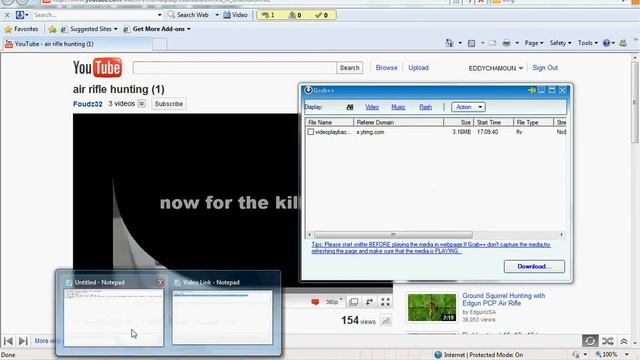Click the Grab++ logo icon in title bar

coord(309,90)
